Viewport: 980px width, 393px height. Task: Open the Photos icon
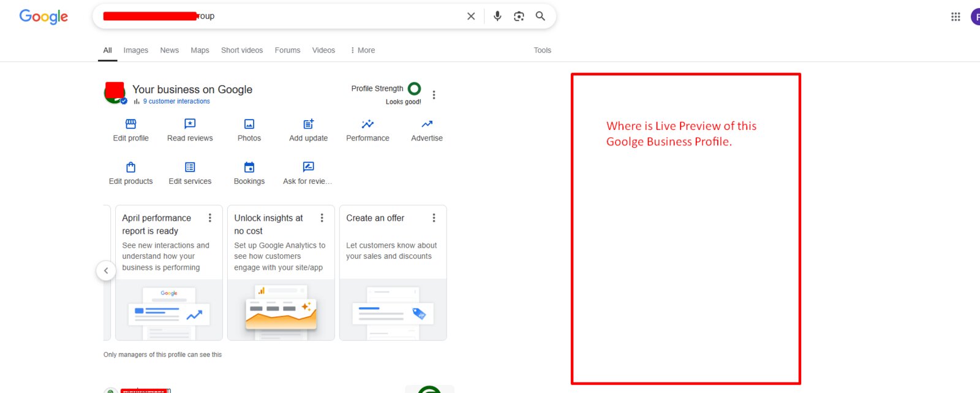[249, 124]
